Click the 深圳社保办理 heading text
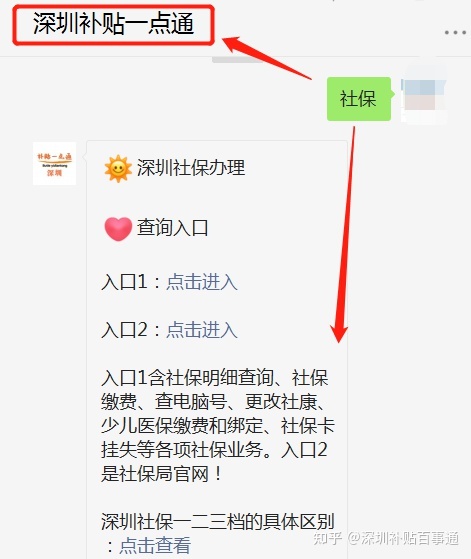 (x=191, y=168)
